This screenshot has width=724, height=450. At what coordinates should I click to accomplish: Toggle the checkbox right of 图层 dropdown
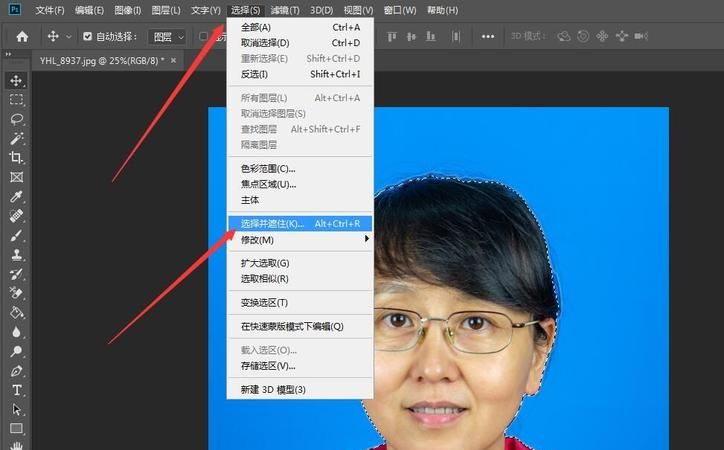[x=203, y=36]
